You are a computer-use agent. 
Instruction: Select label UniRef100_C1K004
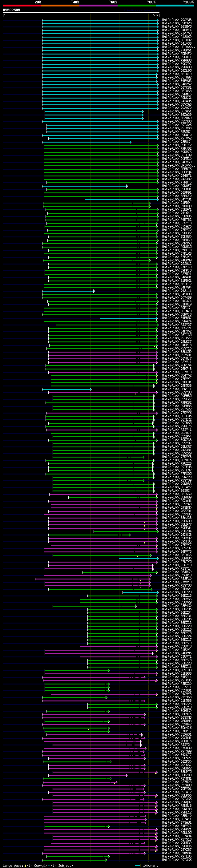(177, 589)
